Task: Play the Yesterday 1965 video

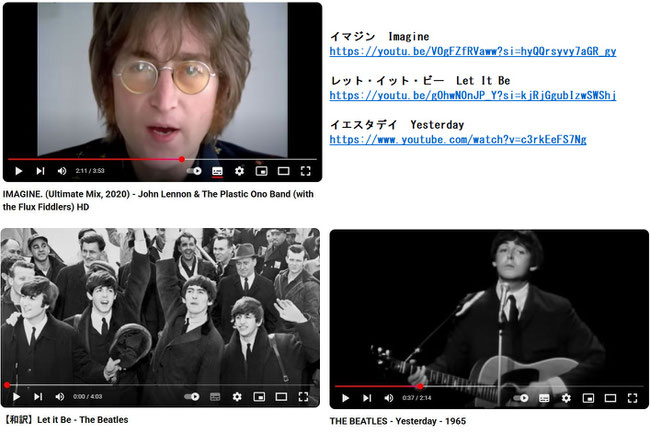Action: click(345, 398)
